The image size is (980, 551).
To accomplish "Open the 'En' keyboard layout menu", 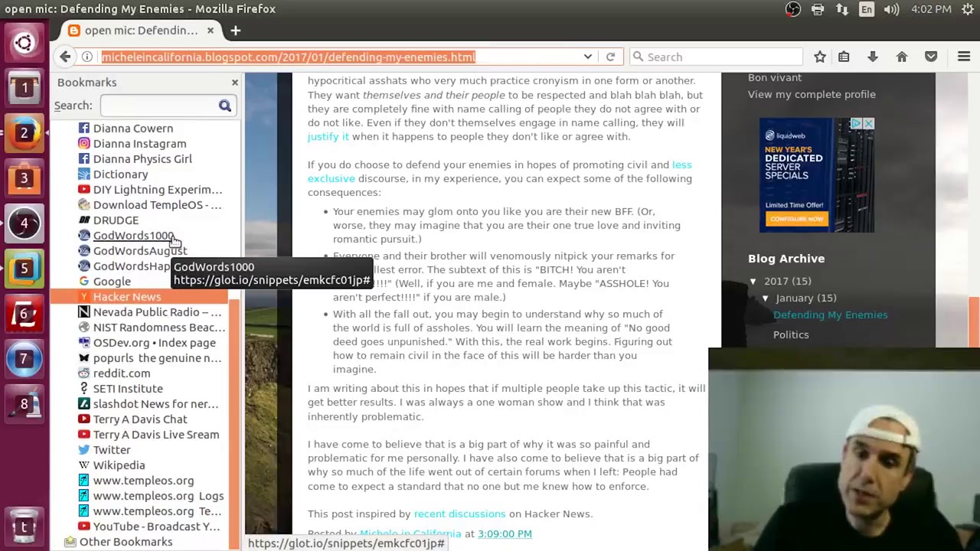I will tap(867, 9).
